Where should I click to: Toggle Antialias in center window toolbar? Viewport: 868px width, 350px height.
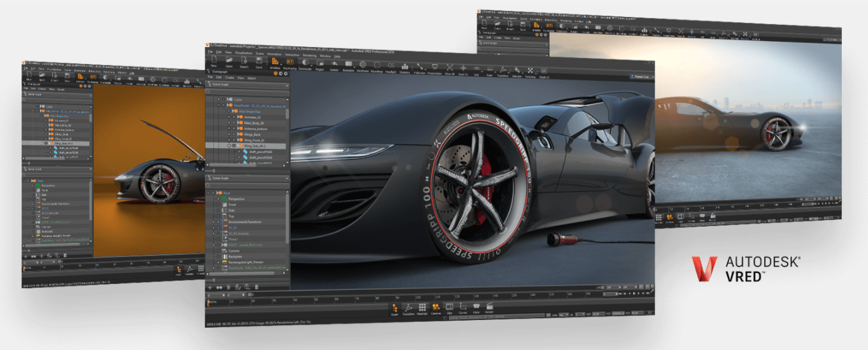(x=275, y=62)
